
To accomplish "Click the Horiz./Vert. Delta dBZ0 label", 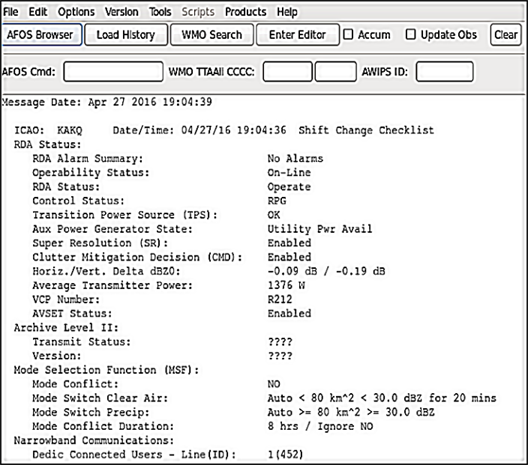I will [x=106, y=271].
